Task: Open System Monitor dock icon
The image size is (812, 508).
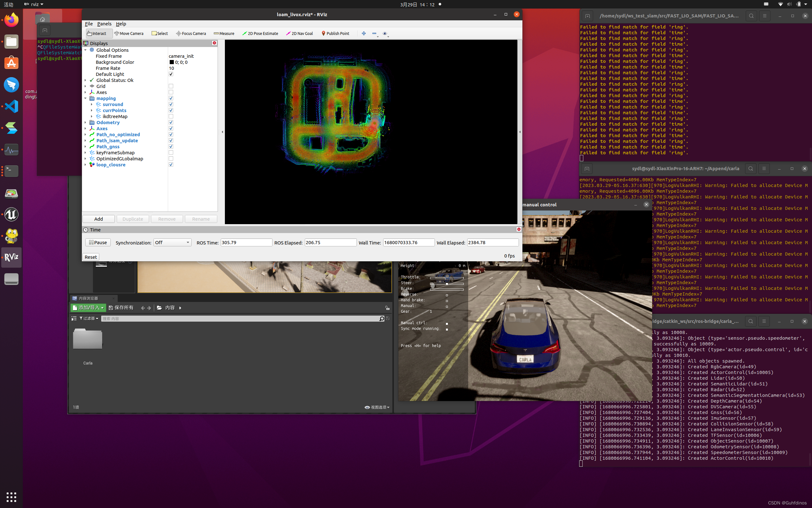Action: [x=11, y=150]
